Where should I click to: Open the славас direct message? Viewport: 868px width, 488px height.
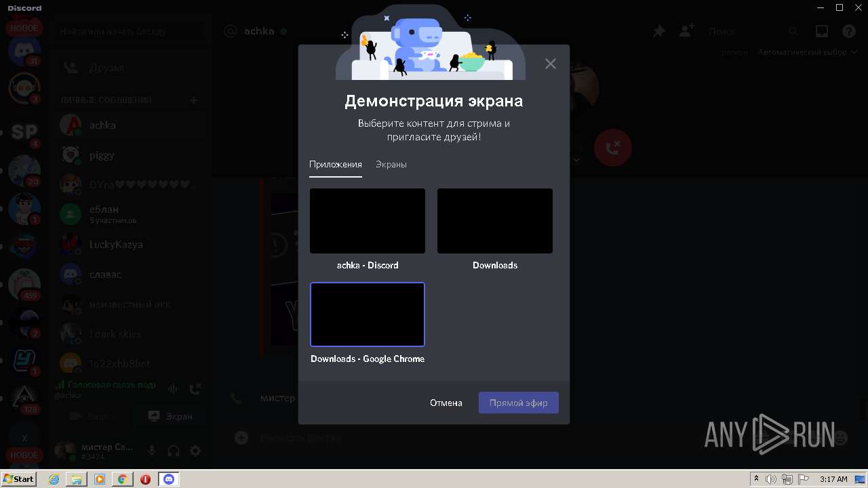click(129, 274)
